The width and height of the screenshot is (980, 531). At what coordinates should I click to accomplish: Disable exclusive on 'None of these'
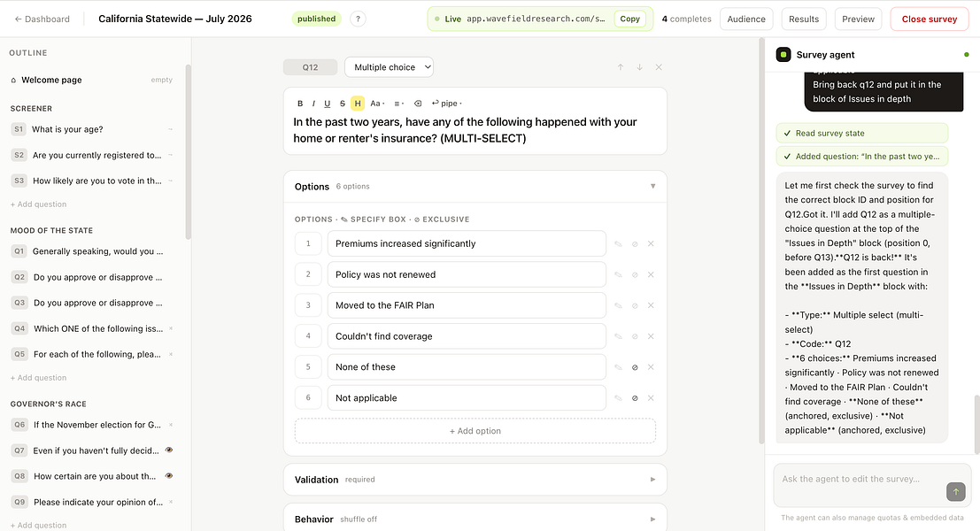[x=635, y=367]
